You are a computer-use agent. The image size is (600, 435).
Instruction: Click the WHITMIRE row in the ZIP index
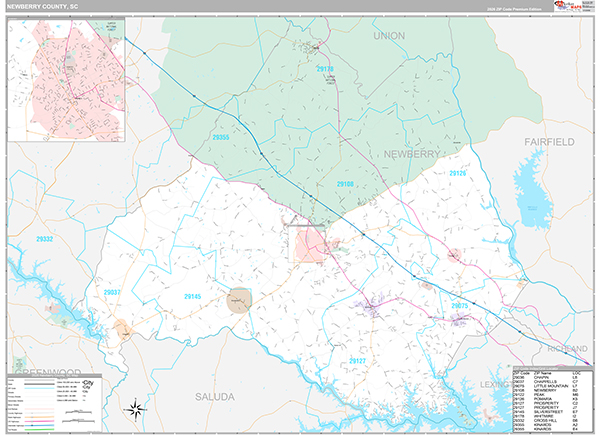click(546, 416)
